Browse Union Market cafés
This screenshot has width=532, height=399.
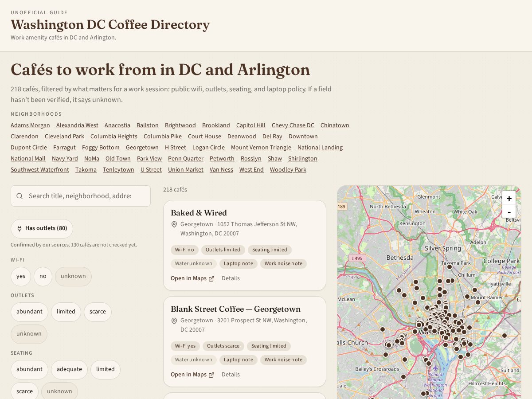(x=186, y=170)
